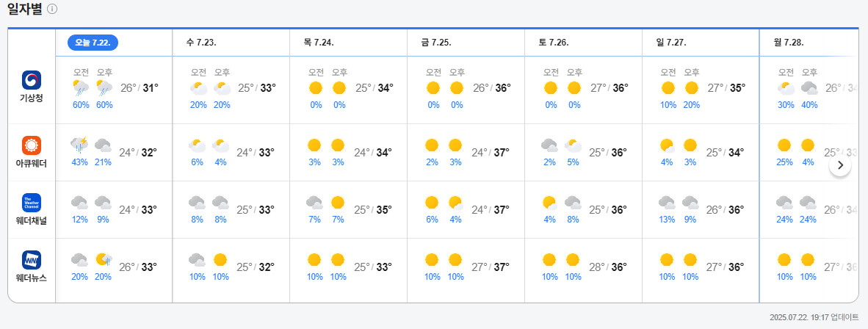This screenshot has width=868, height=329.
Task: Click the 월 7.28. date header
Action: (x=789, y=43)
